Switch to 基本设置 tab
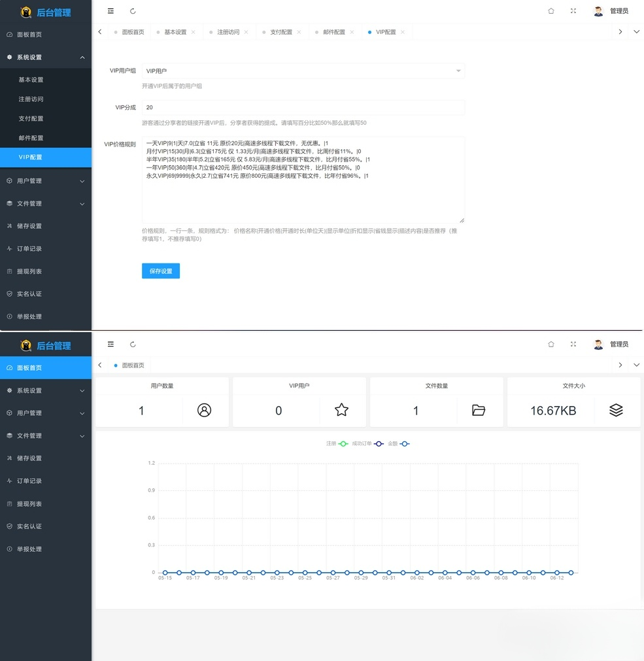 175,32
